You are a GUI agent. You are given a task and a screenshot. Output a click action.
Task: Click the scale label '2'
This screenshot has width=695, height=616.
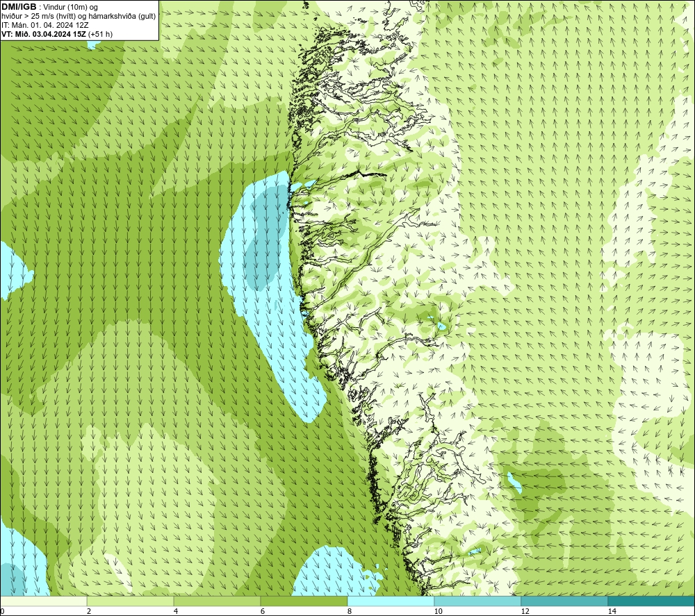tap(89, 611)
